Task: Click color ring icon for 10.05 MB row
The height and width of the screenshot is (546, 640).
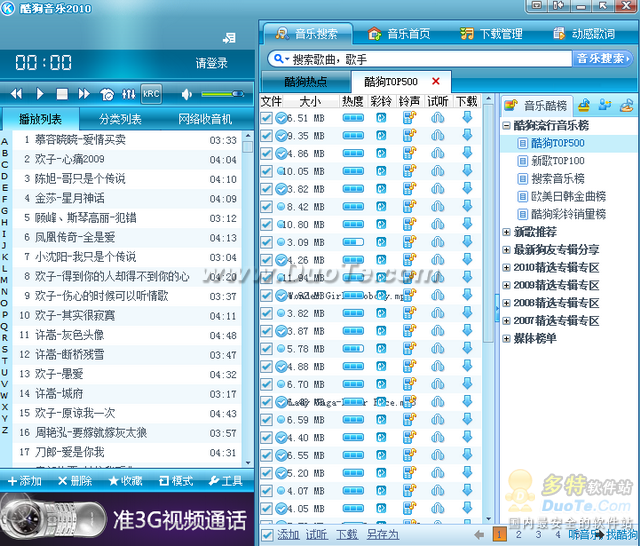Action: 381,171
